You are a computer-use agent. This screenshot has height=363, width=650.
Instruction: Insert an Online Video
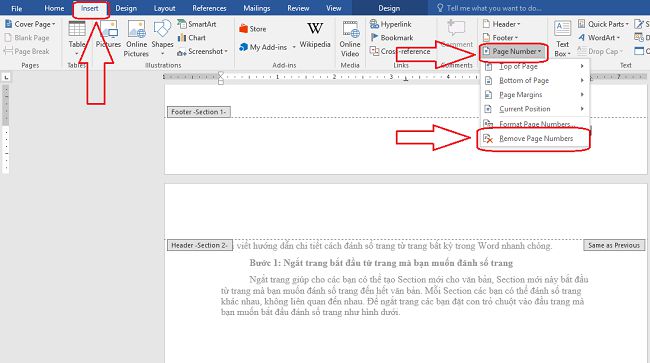coord(350,39)
